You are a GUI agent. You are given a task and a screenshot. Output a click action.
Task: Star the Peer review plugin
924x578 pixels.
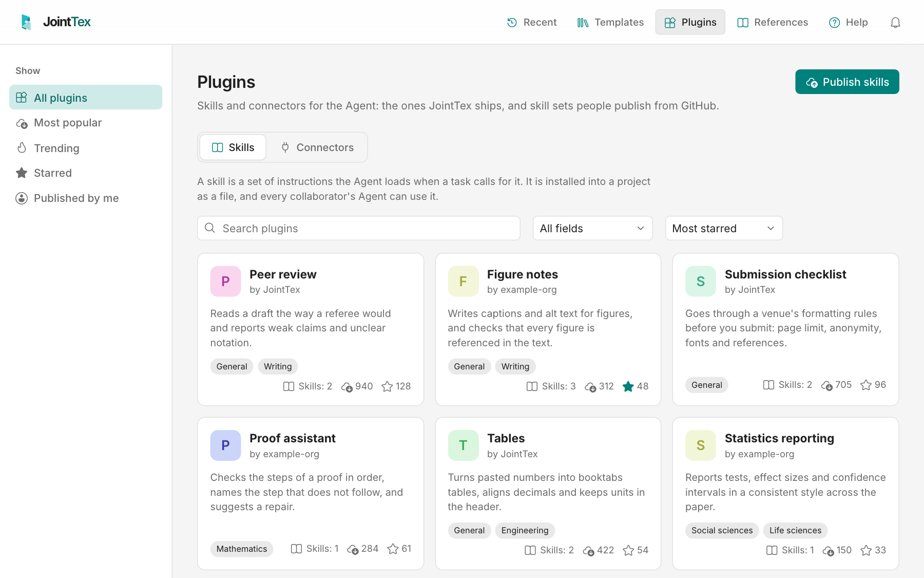387,386
